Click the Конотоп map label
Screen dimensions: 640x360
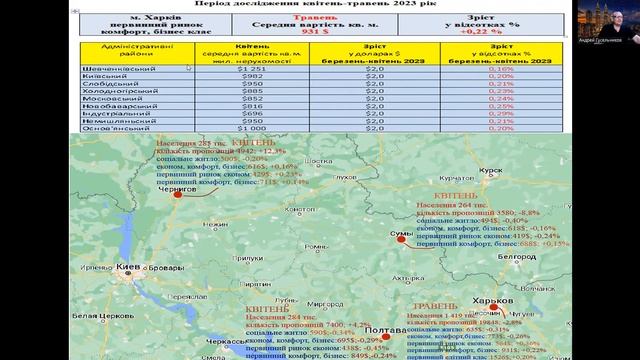click(300, 209)
